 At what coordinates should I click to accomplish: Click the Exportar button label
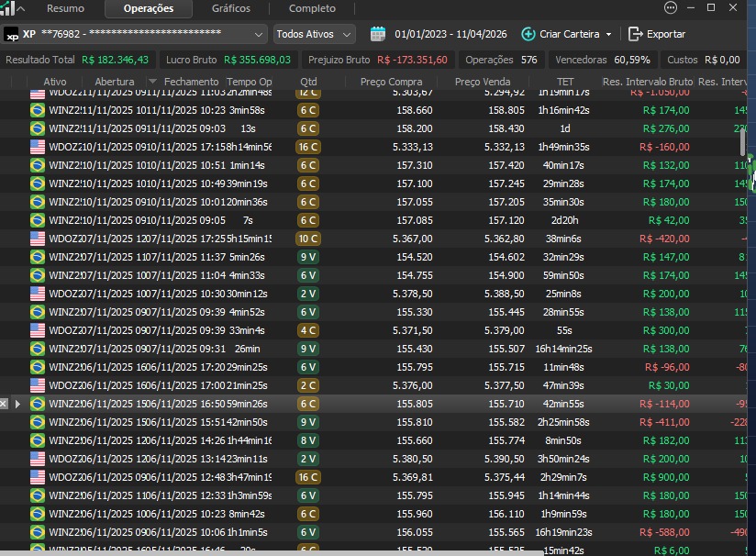click(666, 34)
